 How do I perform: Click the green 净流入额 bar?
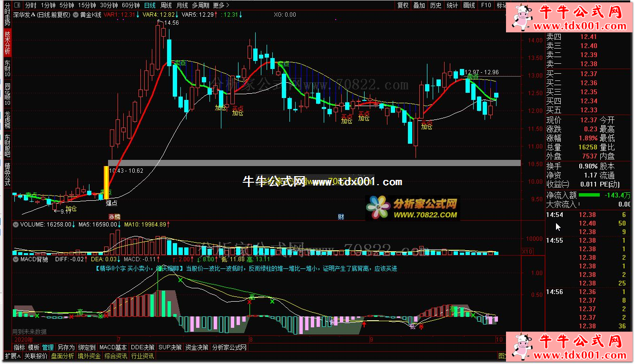coord(590,195)
